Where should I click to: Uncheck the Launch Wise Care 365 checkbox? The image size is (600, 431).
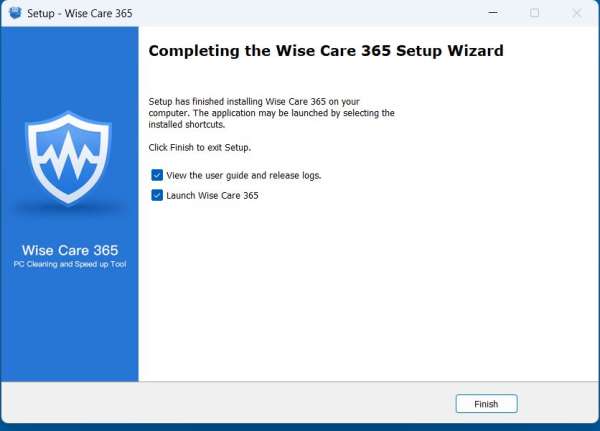pyautogui.click(x=157, y=195)
